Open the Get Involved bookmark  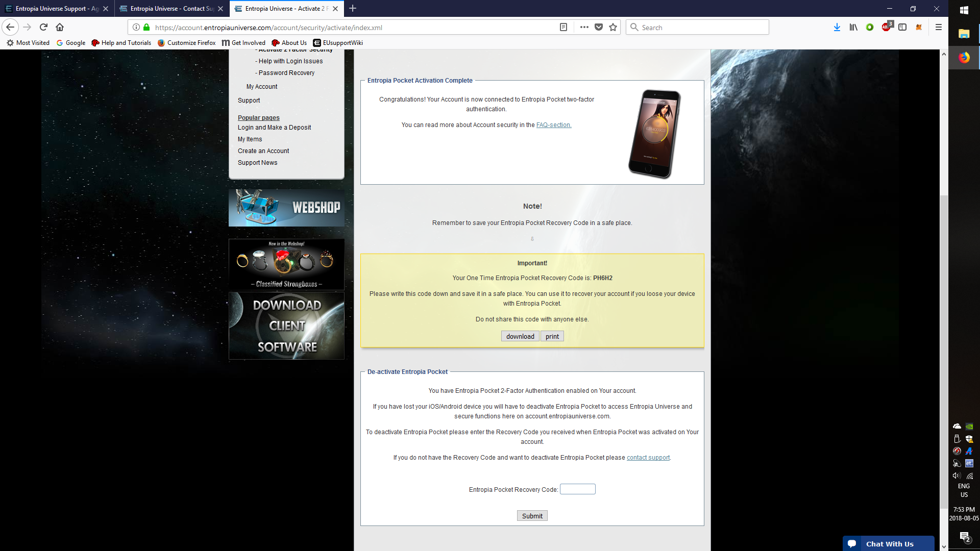(244, 43)
